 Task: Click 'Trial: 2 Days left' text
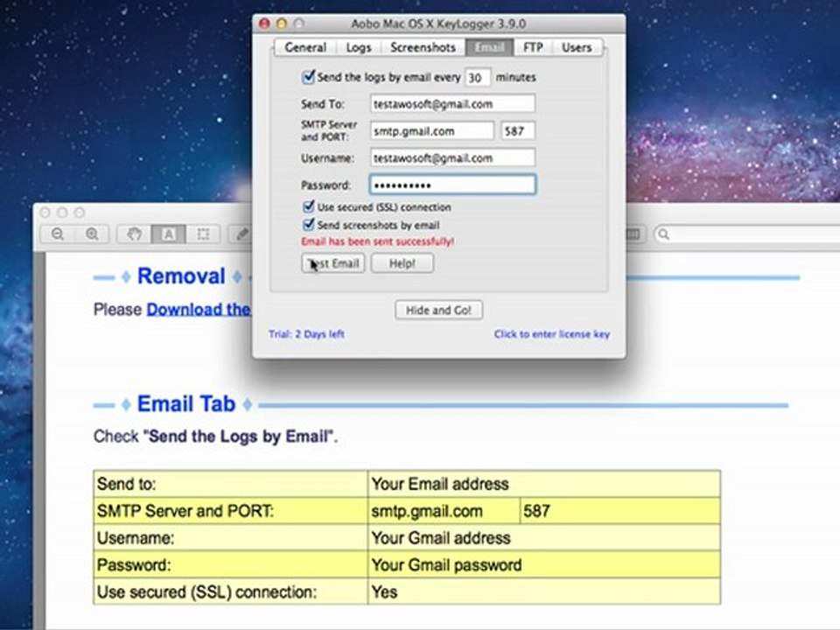tap(306, 333)
